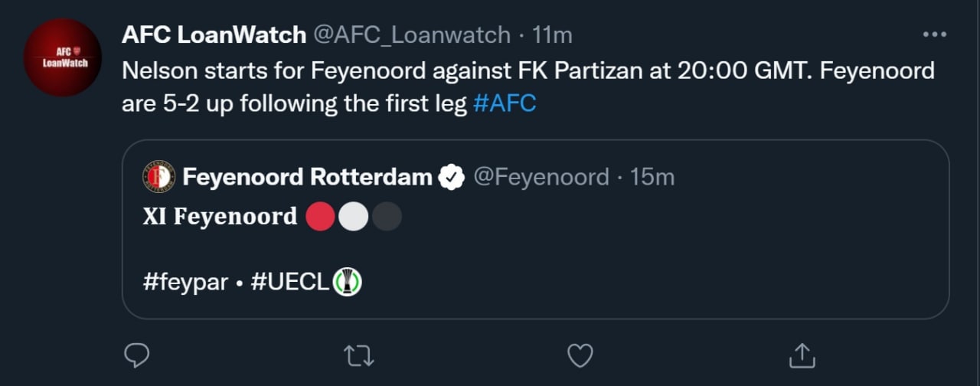
Task: Click the verified badge next to Feyenoord Rotterdam
Action: (x=452, y=178)
